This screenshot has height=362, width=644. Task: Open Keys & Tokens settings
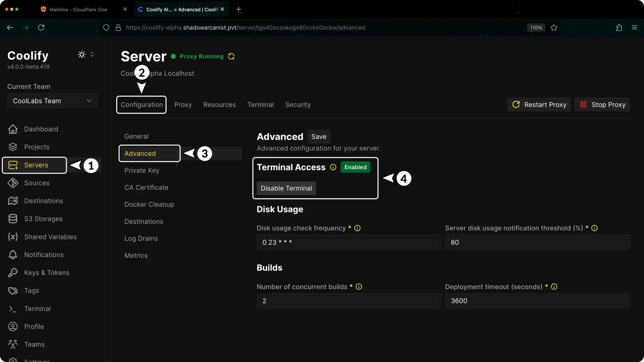(47, 273)
